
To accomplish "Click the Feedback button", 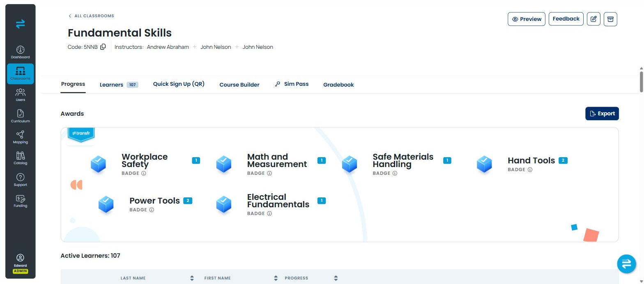I will (566, 19).
